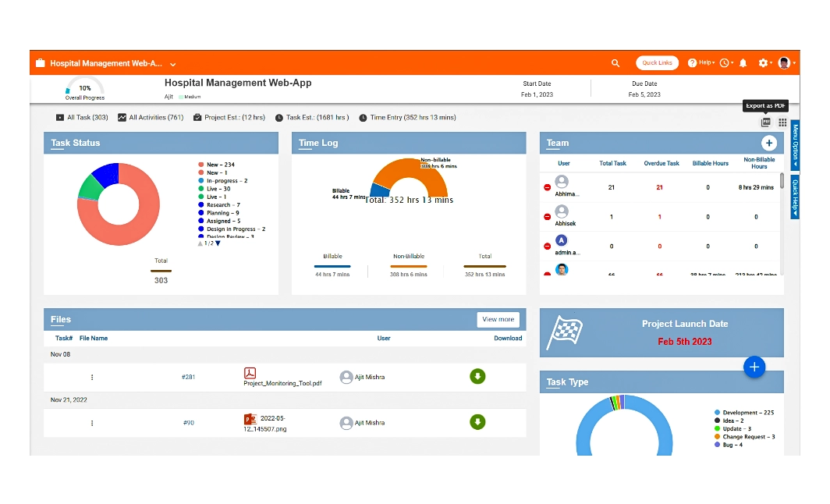This screenshot has width=830, height=504.
Task: Remove the user Abhisek with red minus icon
Action: click(x=547, y=217)
